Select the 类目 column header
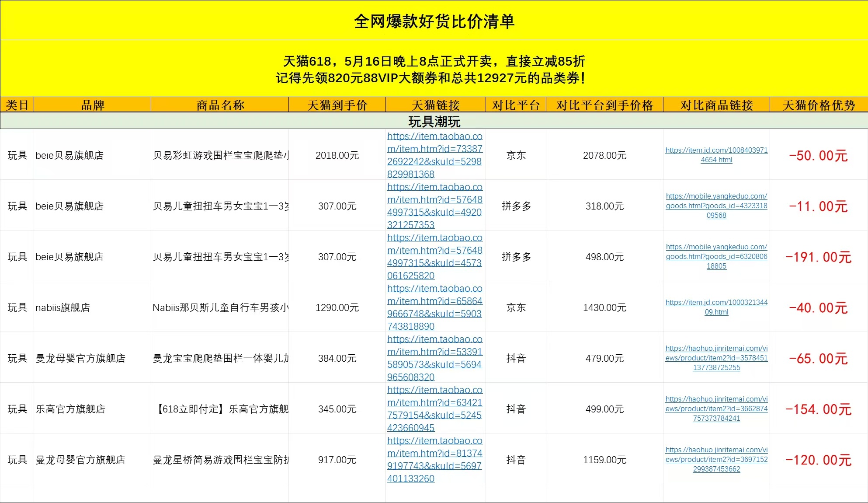868x503 pixels. tap(17, 105)
